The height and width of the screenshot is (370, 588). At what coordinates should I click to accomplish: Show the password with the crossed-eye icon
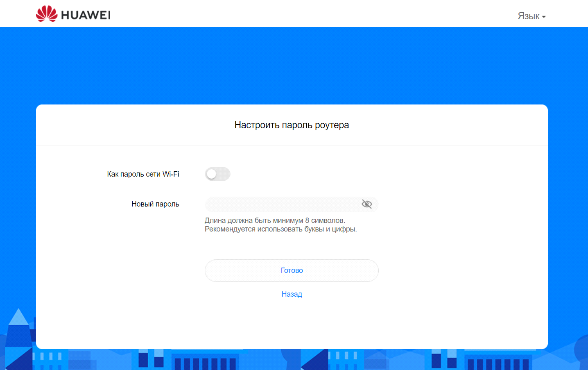coord(366,204)
